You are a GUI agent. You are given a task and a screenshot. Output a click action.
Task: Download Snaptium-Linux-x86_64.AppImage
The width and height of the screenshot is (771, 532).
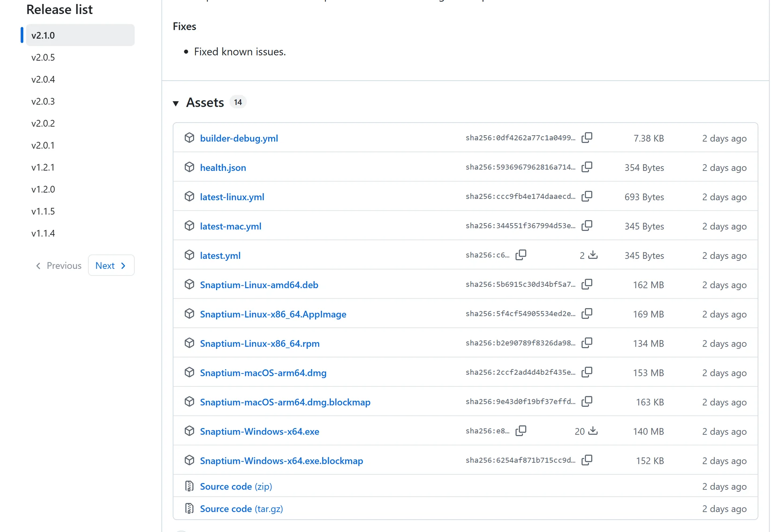click(x=273, y=314)
